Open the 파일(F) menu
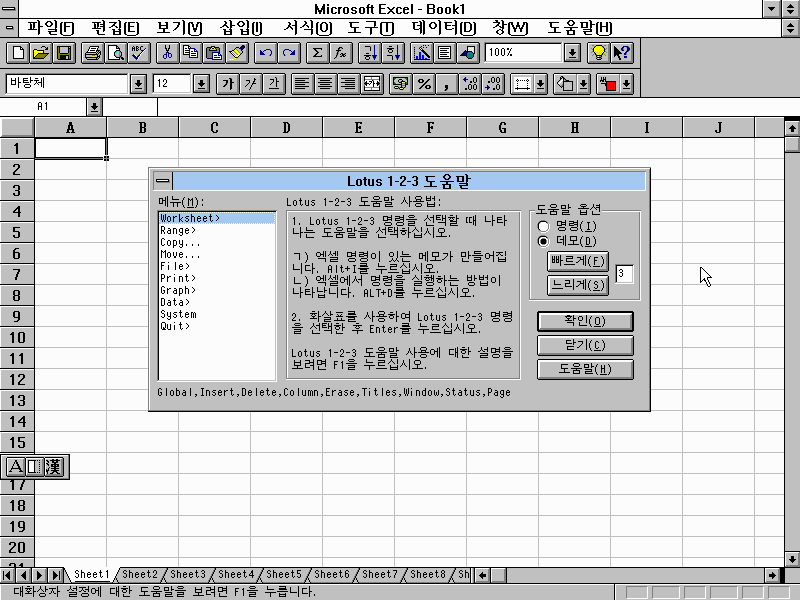This screenshot has height=600, width=800. [x=50, y=28]
